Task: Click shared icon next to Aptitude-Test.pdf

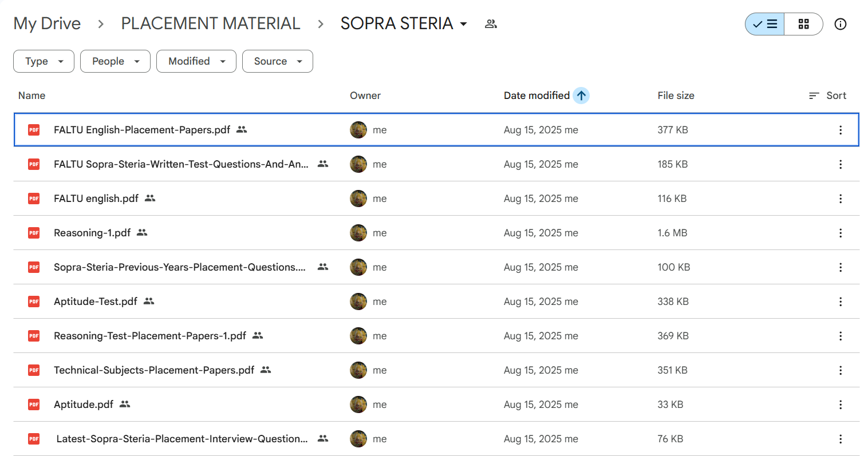Action: (x=149, y=301)
